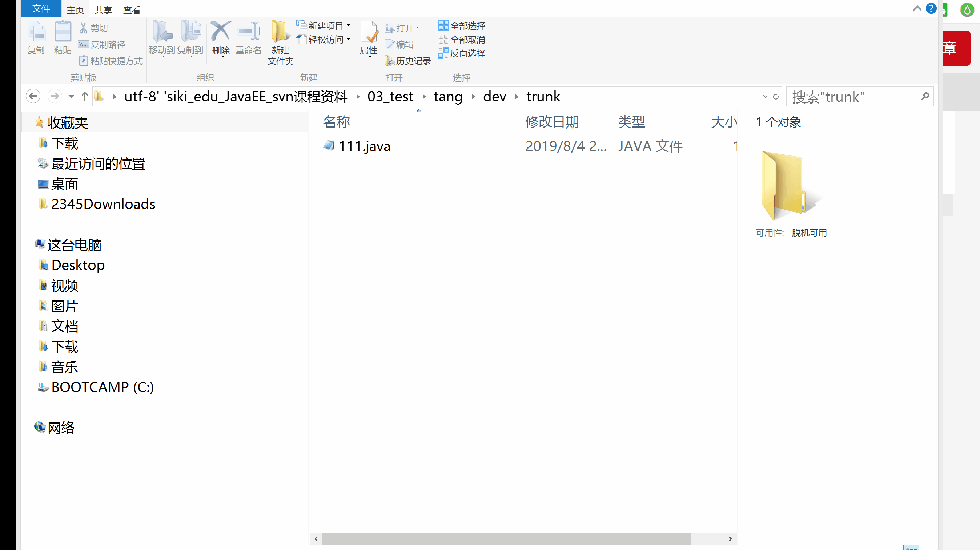This screenshot has width=980, height=550.
Task: Open the address bar history dropdown
Action: 765,97
